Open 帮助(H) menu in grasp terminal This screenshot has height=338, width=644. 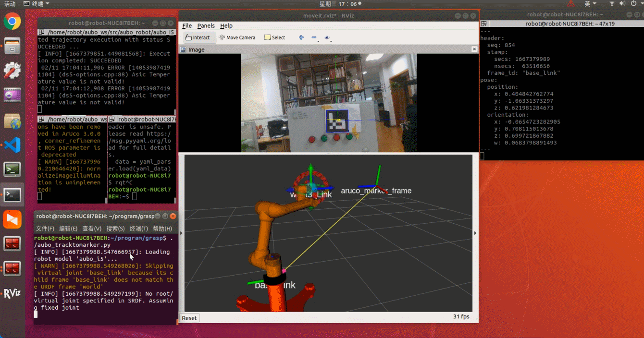pos(162,229)
